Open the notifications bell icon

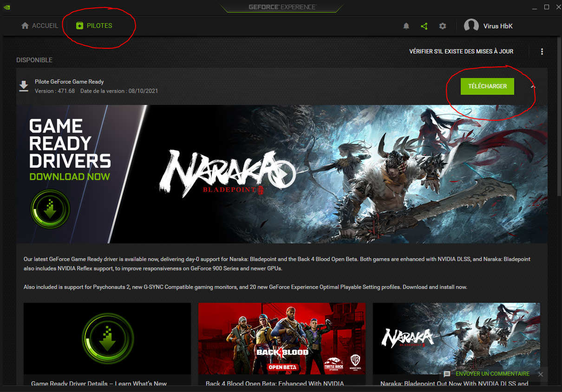[x=406, y=26]
